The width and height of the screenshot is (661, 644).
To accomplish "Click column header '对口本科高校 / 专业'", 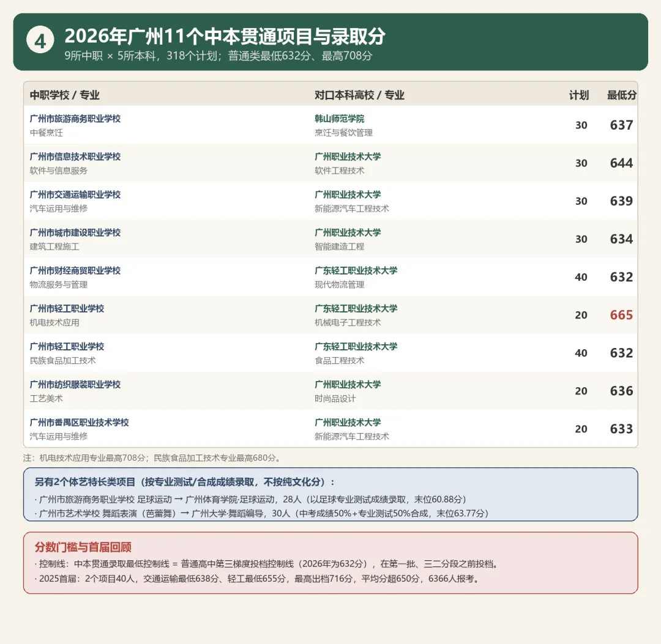I will pos(359,95).
